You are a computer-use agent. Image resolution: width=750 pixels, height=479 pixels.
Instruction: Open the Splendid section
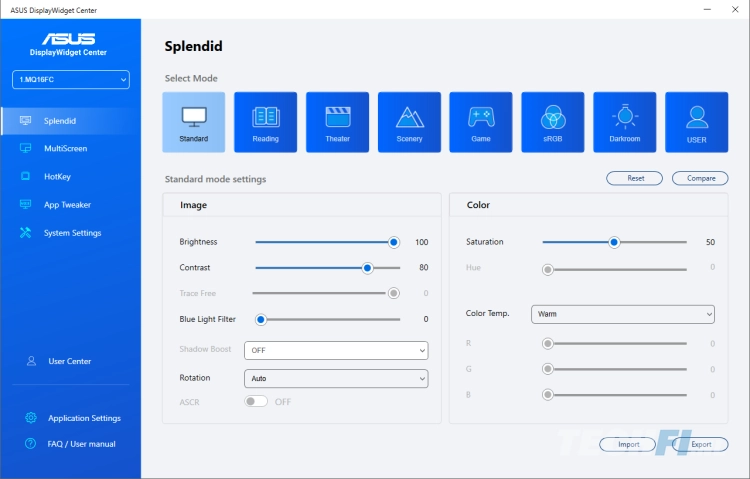[71, 121]
